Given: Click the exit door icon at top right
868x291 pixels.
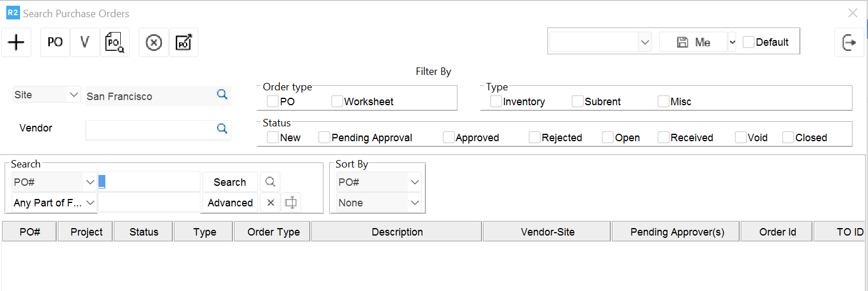Looking at the screenshot, I should tap(849, 42).
